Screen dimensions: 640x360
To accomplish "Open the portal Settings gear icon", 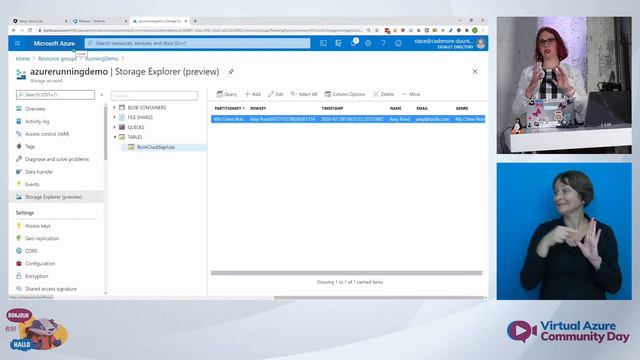I will pyautogui.click(x=368, y=43).
